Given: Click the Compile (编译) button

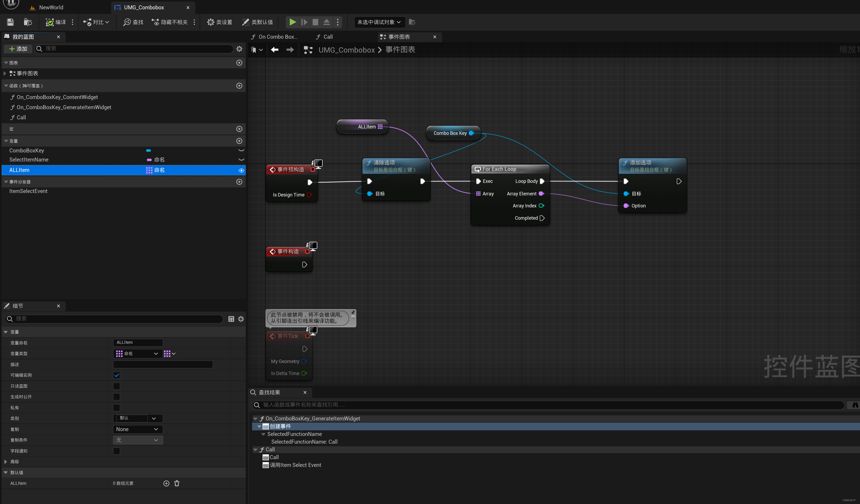Looking at the screenshot, I should (x=56, y=22).
